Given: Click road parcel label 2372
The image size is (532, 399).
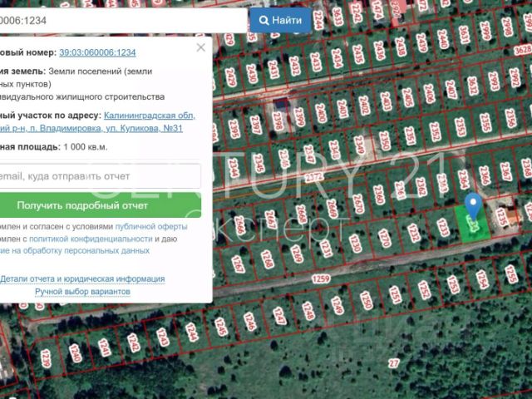Looking at the screenshot, I should [x=314, y=177].
